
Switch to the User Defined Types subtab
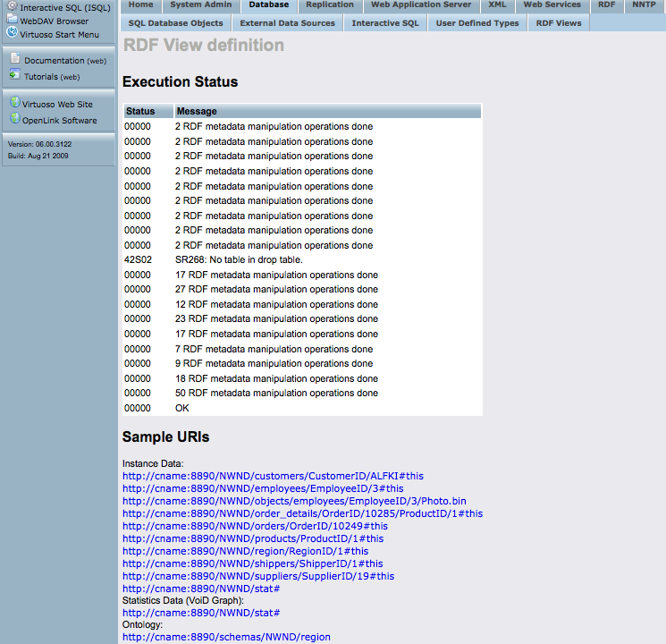pos(476,23)
